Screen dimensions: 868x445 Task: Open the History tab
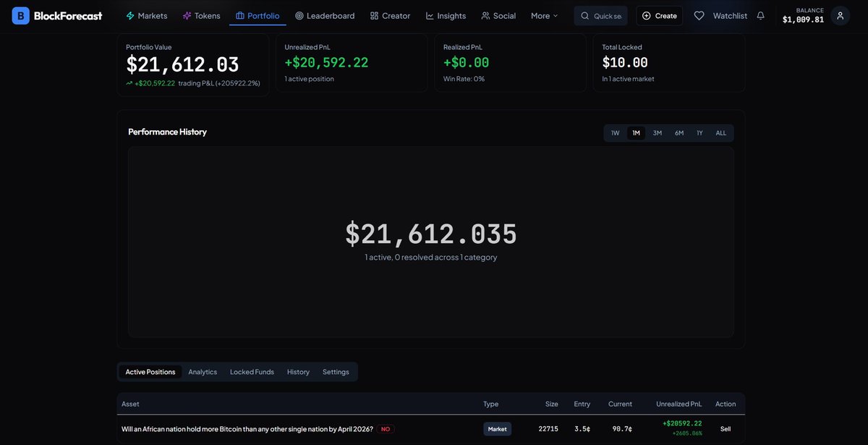298,372
